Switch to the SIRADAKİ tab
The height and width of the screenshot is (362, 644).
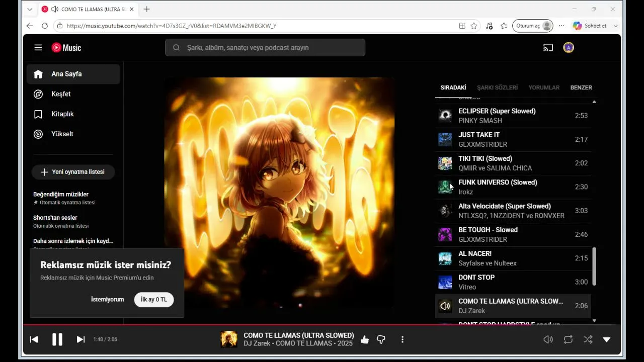pyautogui.click(x=453, y=87)
